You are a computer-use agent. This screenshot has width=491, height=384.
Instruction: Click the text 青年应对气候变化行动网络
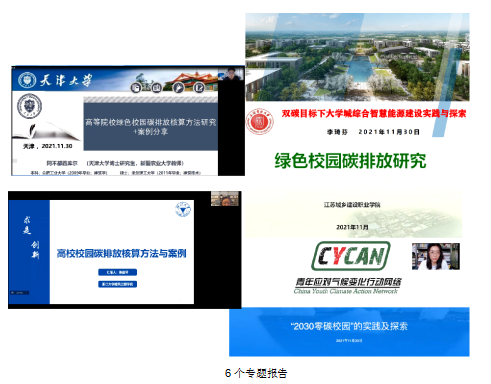[348, 282]
